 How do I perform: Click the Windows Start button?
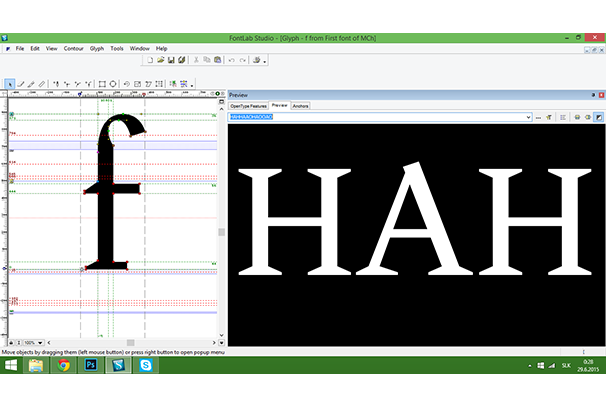10,366
